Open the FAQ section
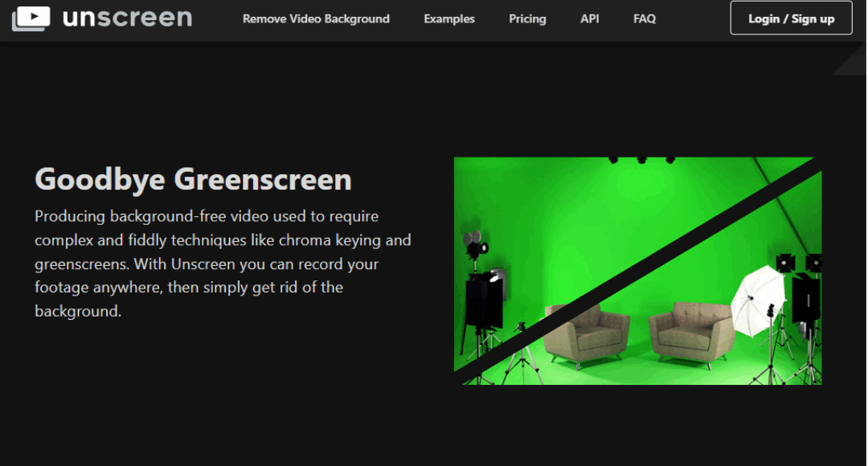 [644, 18]
